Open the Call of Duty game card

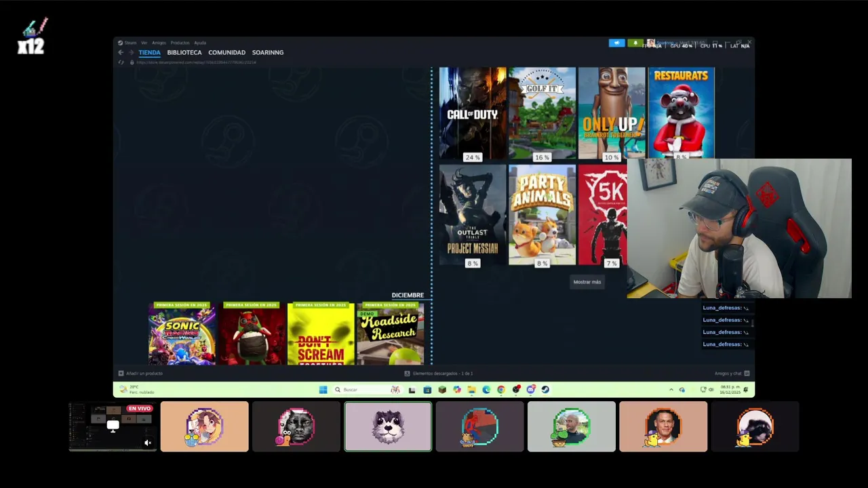coord(473,113)
